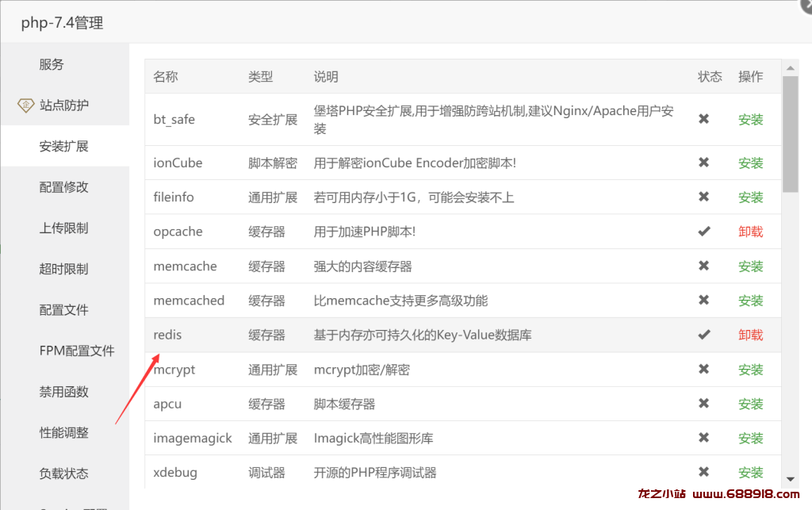Open 负载状态 in sidebar

pyautogui.click(x=63, y=474)
